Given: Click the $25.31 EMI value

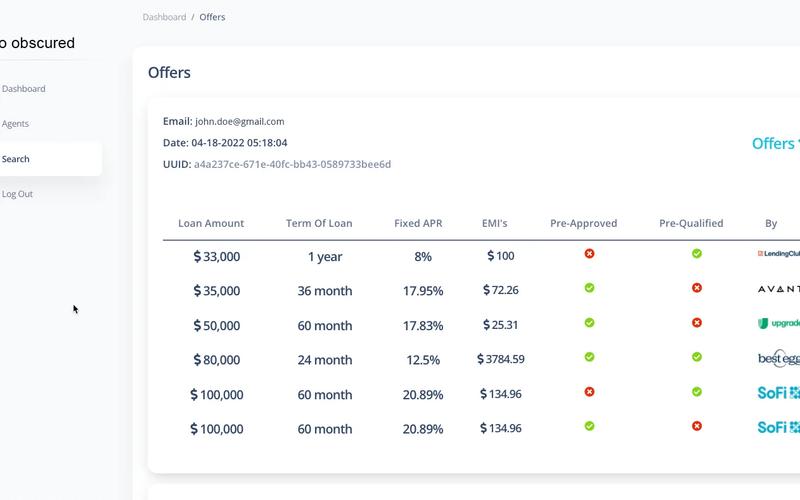Looking at the screenshot, I should (x=501, y=325).
